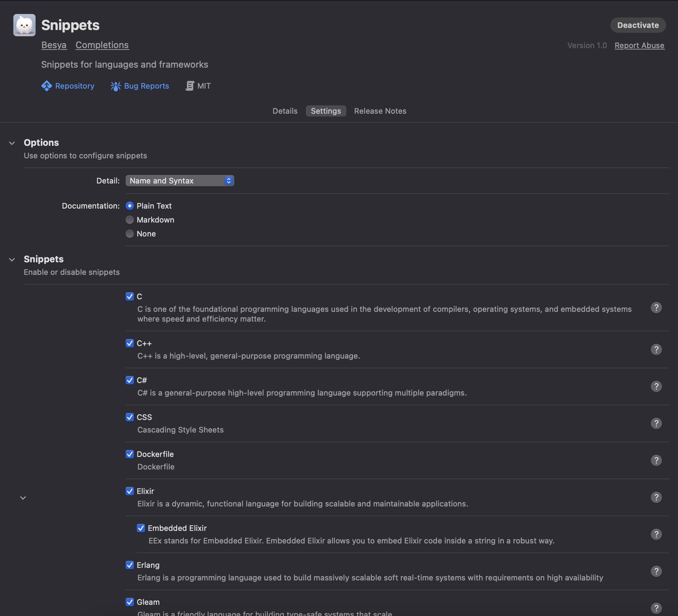Image resolution: width=678 pixels, height=616 pixels.
Task: Open the Detail dropdown menu
Action: [180, 181]
